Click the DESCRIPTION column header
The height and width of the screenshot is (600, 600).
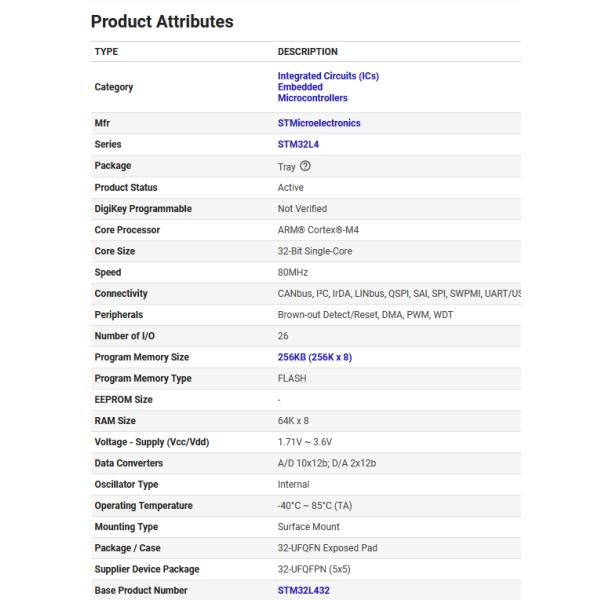coord(307,52)
